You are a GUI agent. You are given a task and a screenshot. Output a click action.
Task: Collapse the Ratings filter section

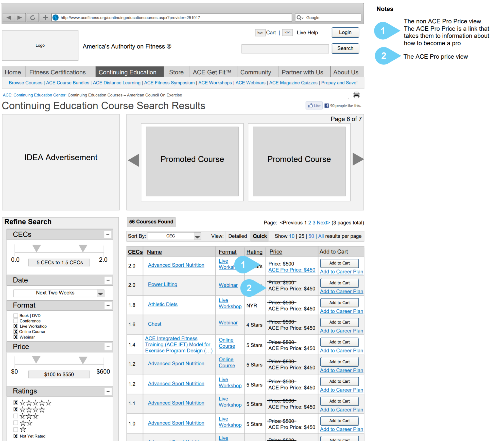(108, 391)
